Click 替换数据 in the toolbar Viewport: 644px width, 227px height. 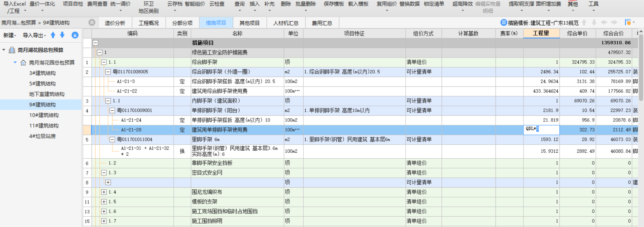click(410, 4)
